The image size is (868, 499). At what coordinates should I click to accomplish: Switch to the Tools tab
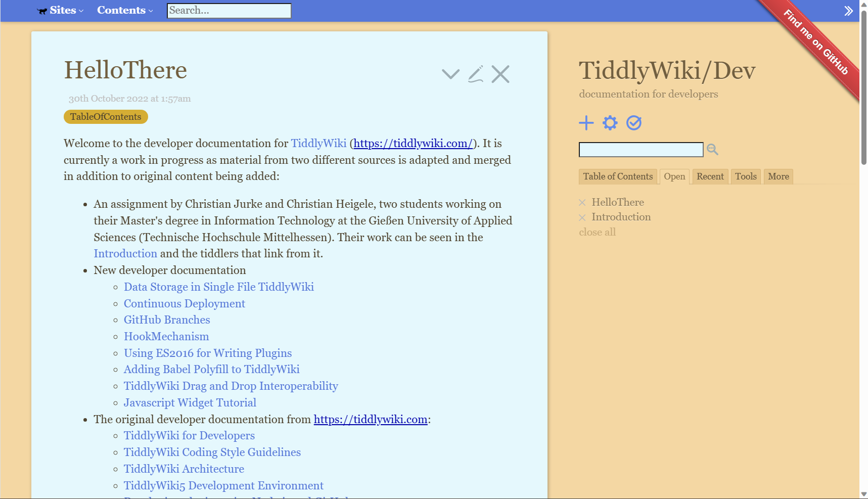point(746,176)
